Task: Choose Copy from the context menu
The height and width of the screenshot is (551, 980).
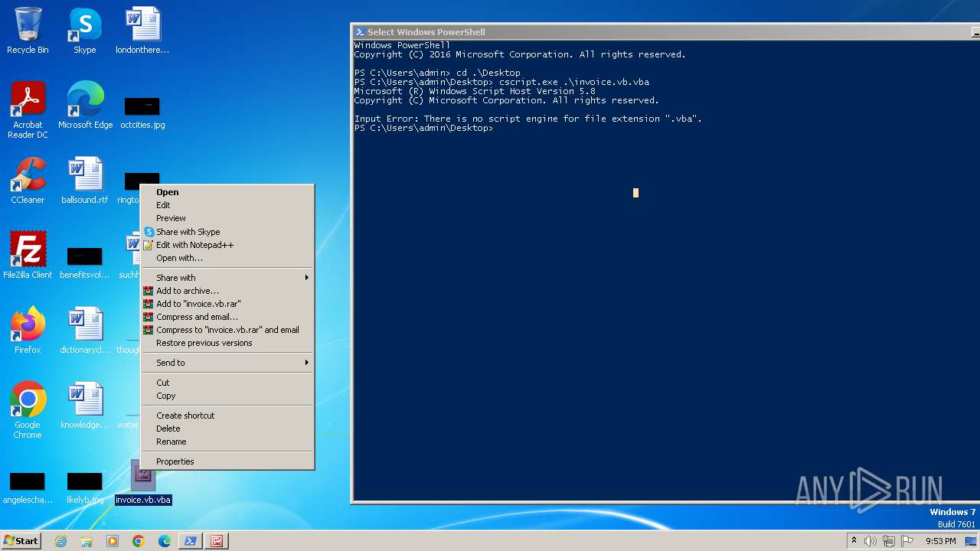Action: [227, 396]
